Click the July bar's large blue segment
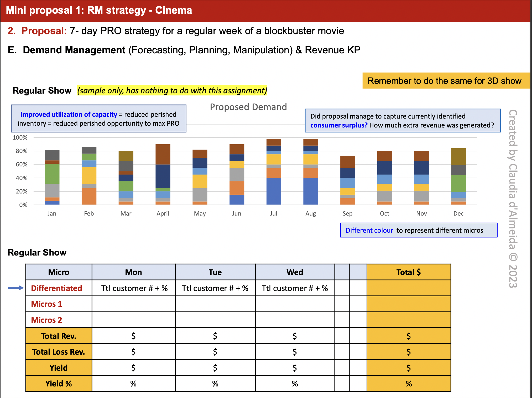Viewport: 532px width, 398px height. pos(274,191)
